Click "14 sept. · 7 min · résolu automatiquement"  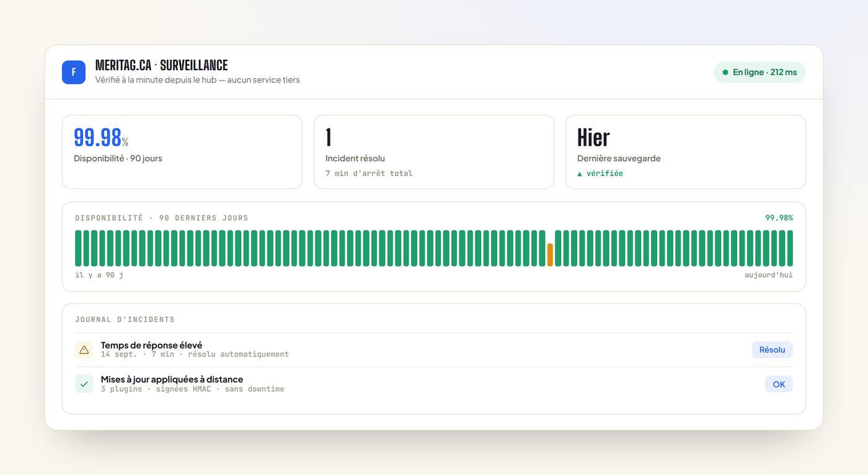coord(195,355)
